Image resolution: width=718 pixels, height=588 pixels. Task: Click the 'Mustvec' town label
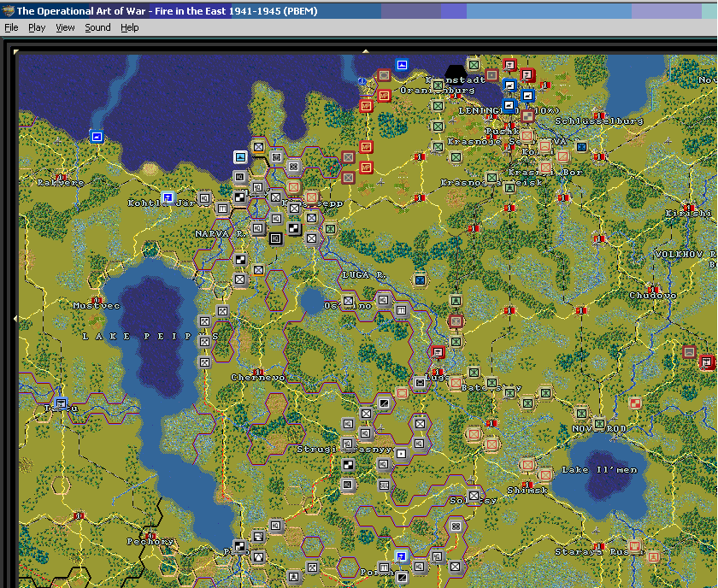pyautogui.click(x=96, y=305)
